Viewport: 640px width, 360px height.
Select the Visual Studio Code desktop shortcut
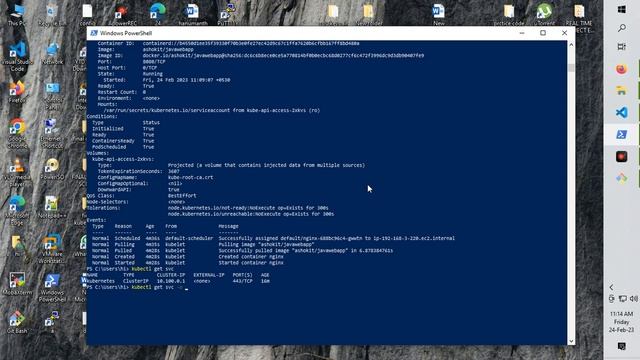17,56
